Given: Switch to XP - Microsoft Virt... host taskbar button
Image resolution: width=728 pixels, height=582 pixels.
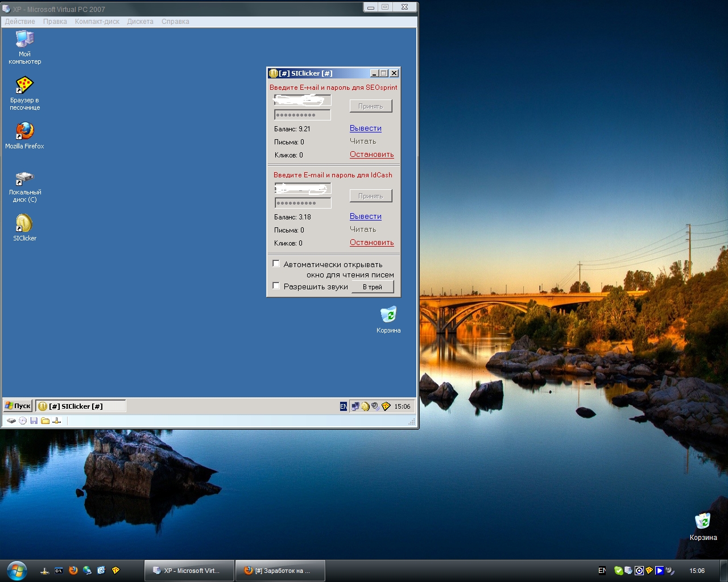Looking at the screenshot, I should point(189,571).
